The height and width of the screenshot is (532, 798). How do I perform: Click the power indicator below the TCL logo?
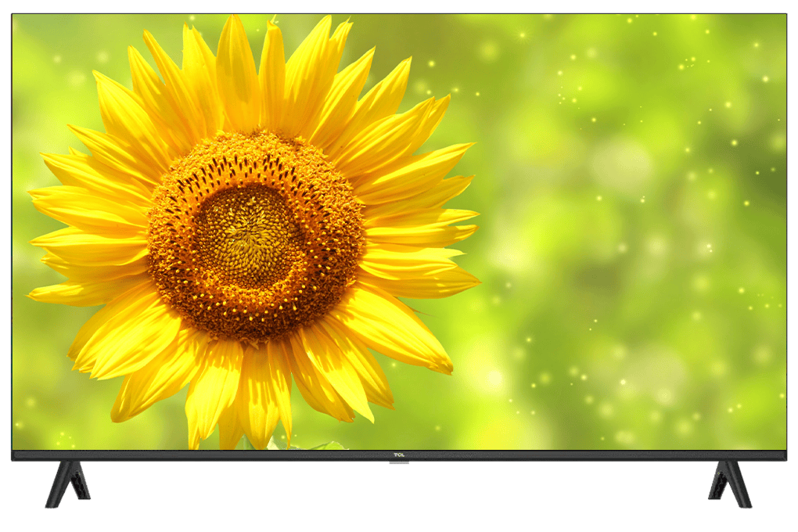coord(398,463)
